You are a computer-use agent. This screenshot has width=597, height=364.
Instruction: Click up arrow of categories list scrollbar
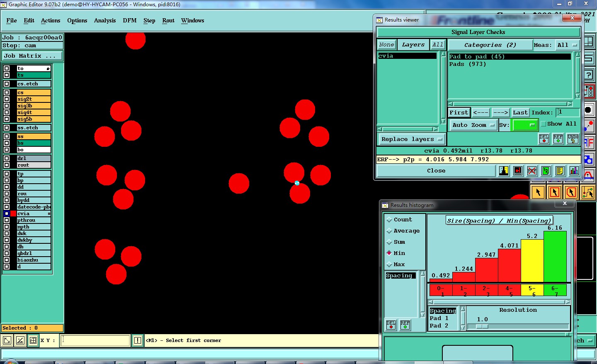click(577, 55)
